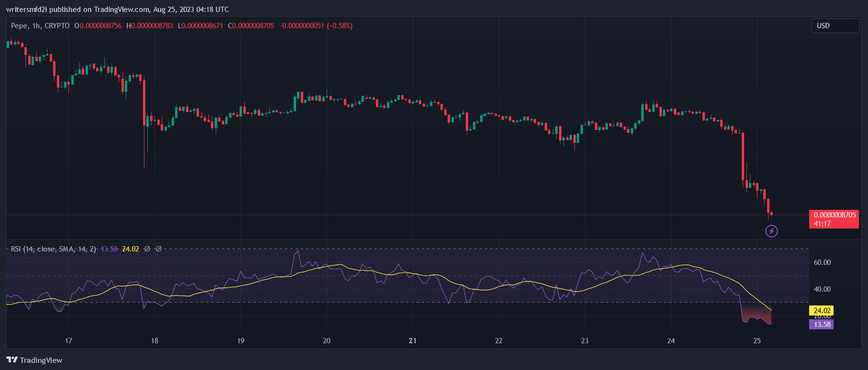This screenshot has height=370, width=868.
Task: Click date 25 on the time axis
Action: (x=757, y=341)
